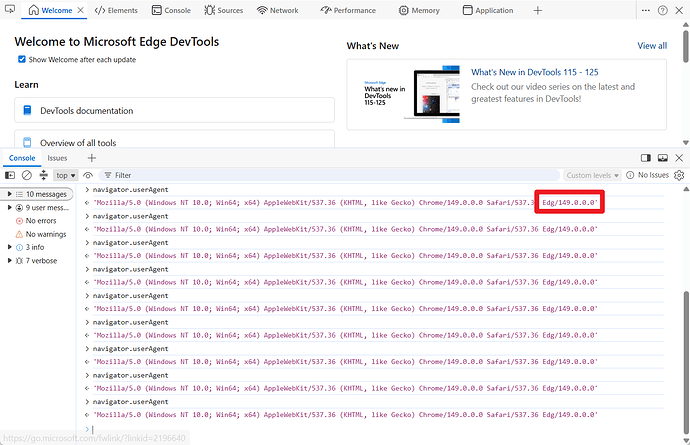Expand the 7 verbose group

click(9, 260)
